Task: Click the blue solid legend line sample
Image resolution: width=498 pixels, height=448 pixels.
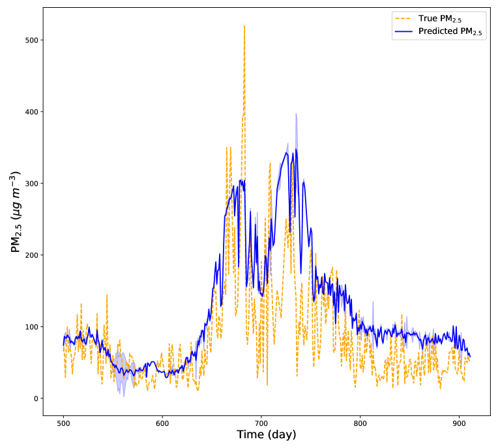Action: [403, 31]
